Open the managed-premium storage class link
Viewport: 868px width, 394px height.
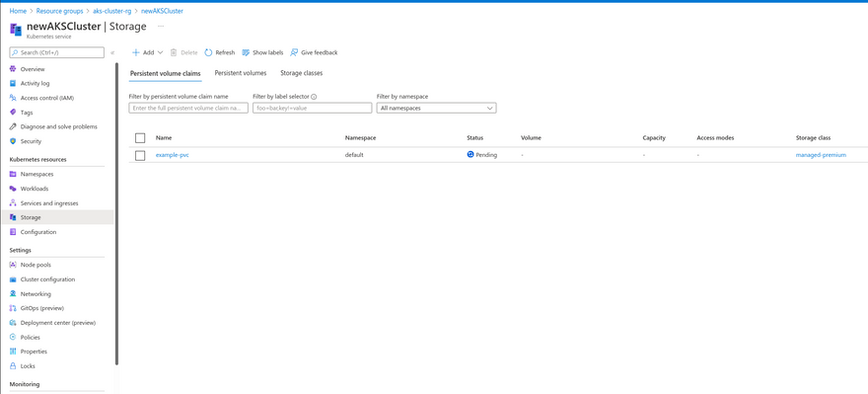coord(821,155)
